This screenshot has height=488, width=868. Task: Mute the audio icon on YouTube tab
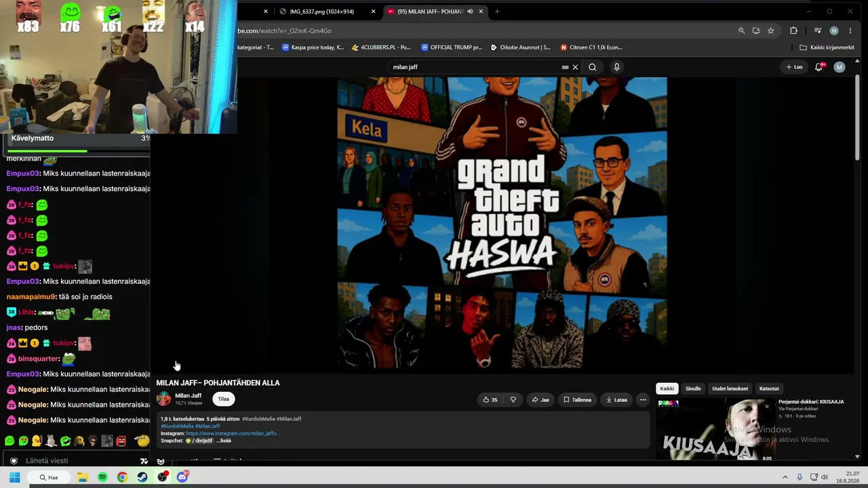point(470,12)
